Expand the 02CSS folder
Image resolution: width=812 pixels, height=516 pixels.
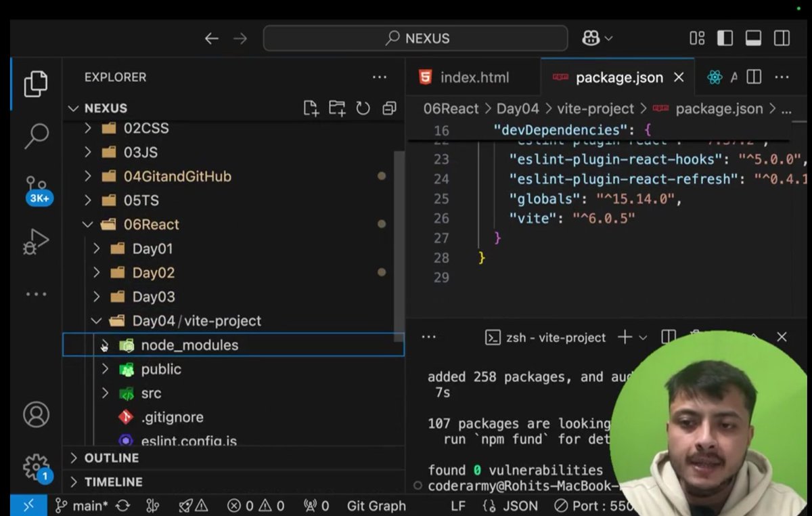[x=88, y=128]
